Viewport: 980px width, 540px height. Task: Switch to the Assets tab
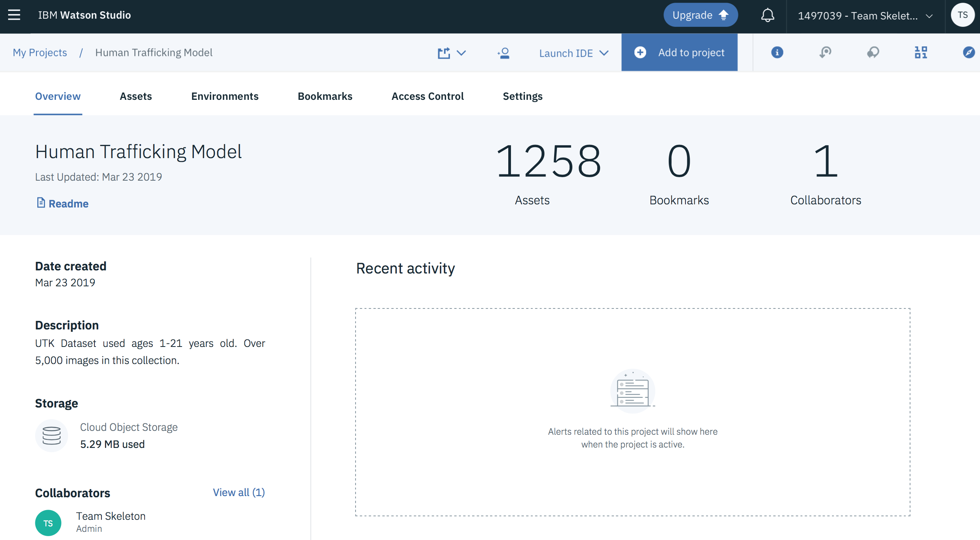[136, 96]
